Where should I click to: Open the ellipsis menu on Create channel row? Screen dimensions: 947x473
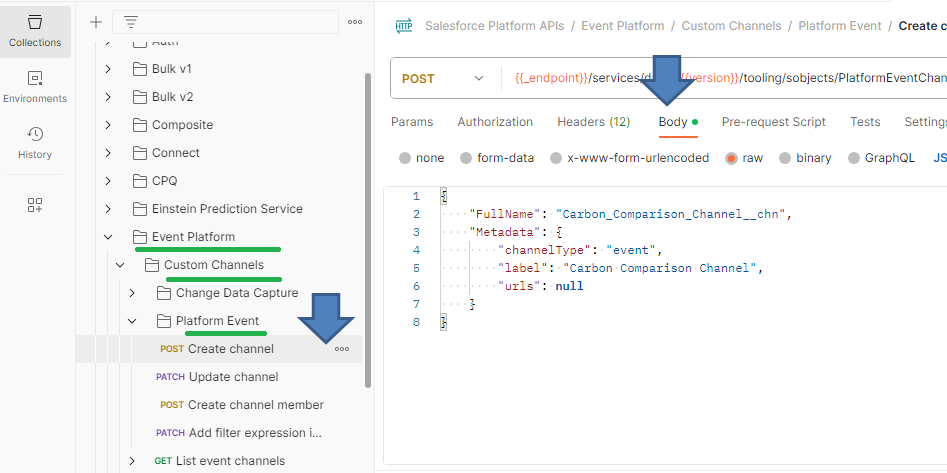point(342,349)
